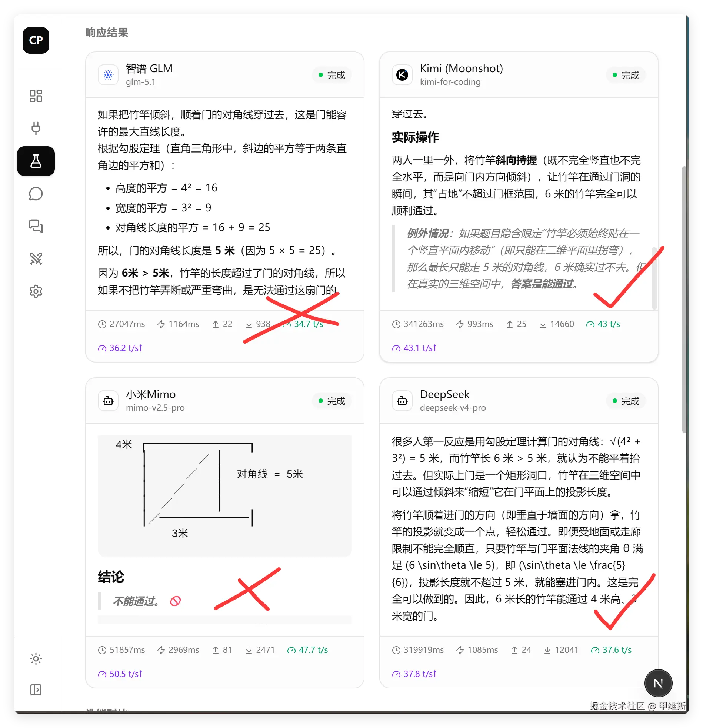Click the 完成 status badge on 智谱 GLM card

point(332,75)
